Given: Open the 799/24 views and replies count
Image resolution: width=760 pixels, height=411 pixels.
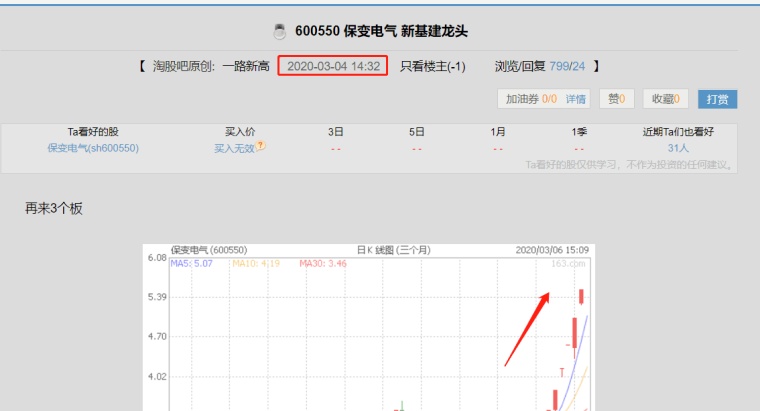Looking at the screenshot, I should 567,66.
